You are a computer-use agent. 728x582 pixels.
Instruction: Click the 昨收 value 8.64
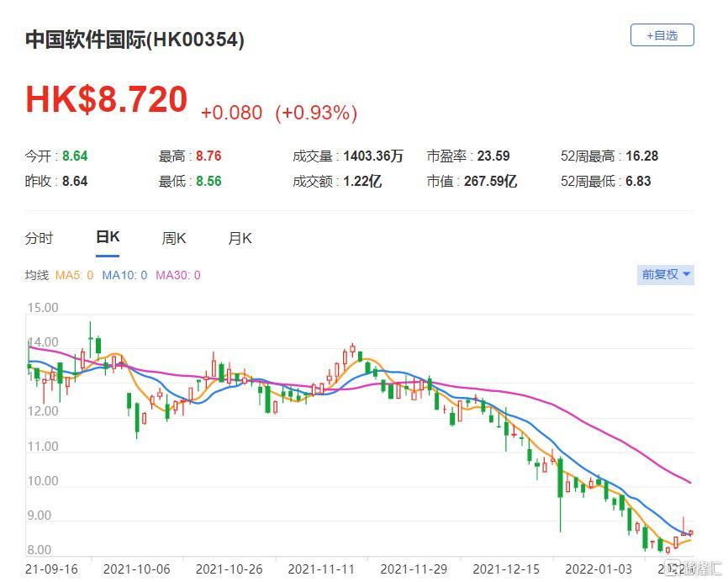(75, 181)
